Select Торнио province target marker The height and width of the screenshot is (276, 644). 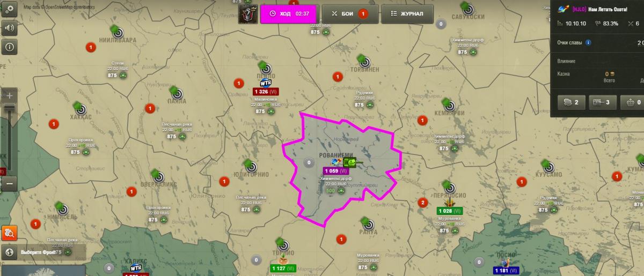[x=284, y=245]
